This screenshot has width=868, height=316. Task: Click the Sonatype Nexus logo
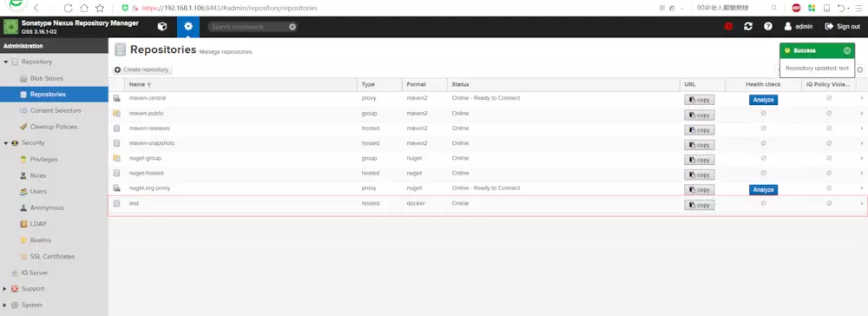click(x=11, y=27)
